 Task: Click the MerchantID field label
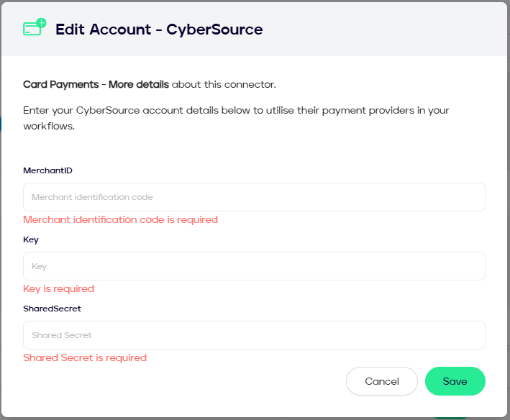click(x=47, y=170)
